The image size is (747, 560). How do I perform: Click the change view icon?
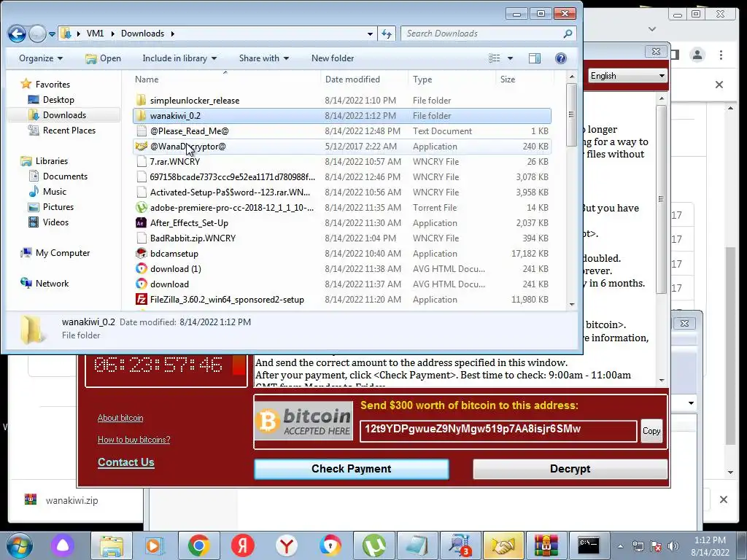pyautogui.click(x=495, y=58)
